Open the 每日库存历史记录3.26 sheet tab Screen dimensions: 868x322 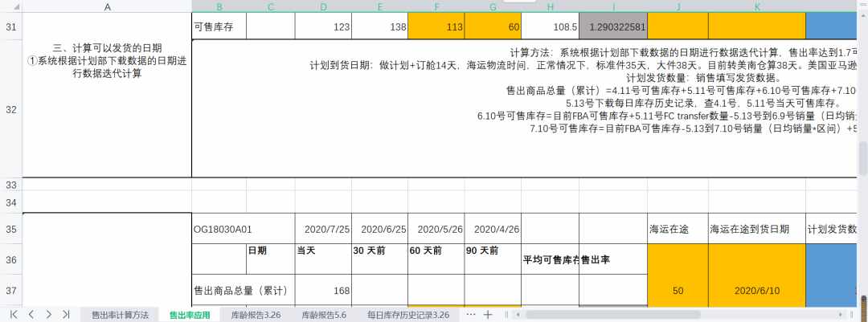tap(408, 315)
